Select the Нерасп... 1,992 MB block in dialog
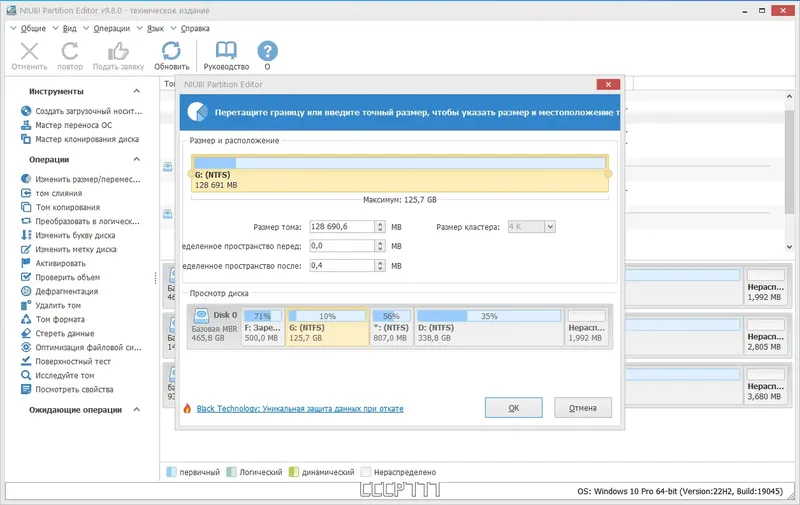800x505 pixels. [587, 326]
